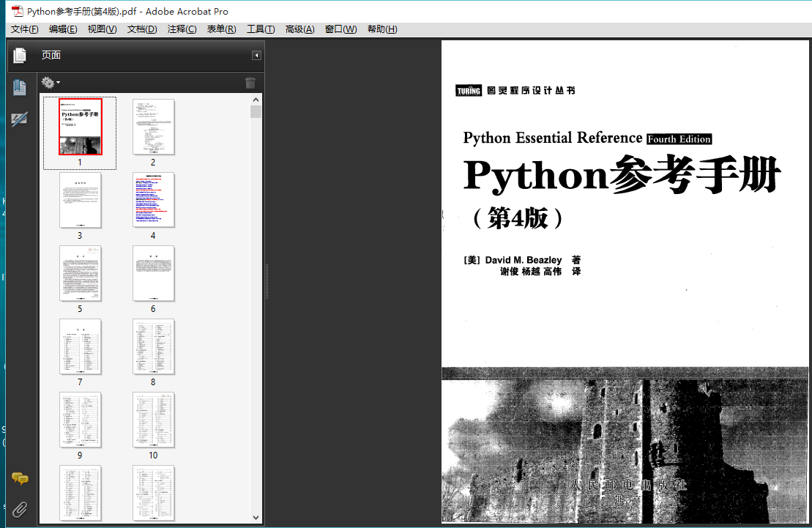Click the thumbnail scrollbar down arrow

pyautogui.click(x=256, y=517)
